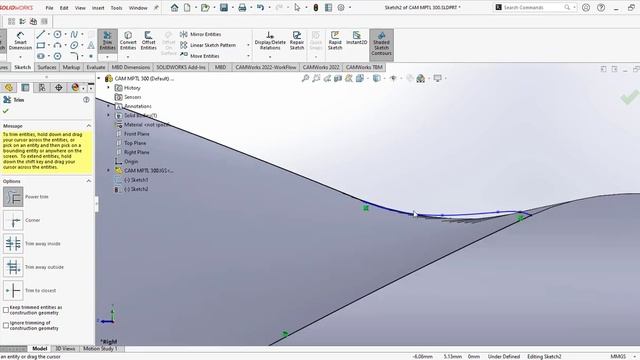
Task: Click the Open document icon
Action: pos(205,7)
